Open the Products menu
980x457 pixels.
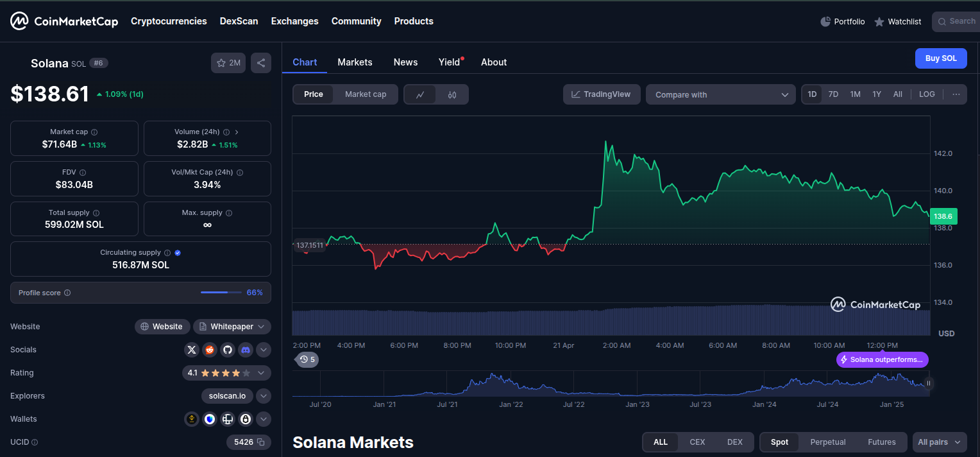coord(414,21)
